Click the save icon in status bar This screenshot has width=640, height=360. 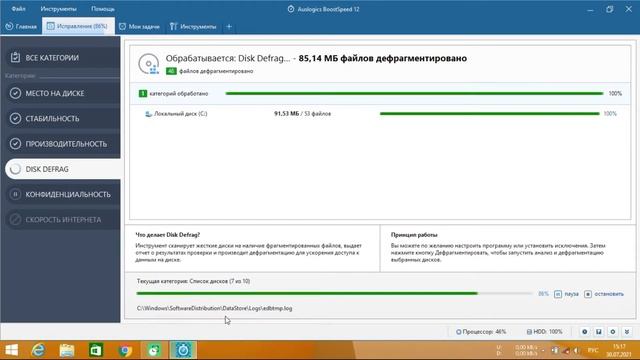point(599,332)
